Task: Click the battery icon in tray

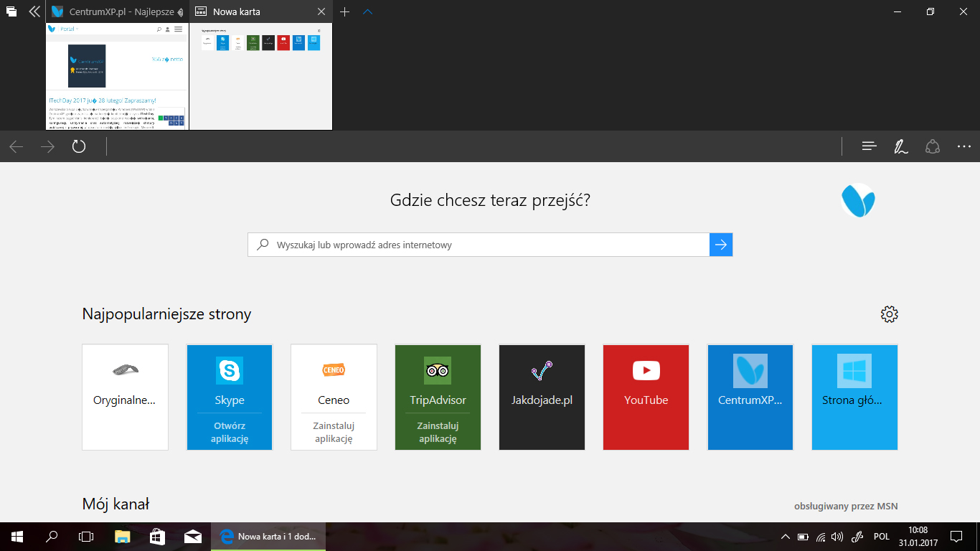Action: pos(803,537)
